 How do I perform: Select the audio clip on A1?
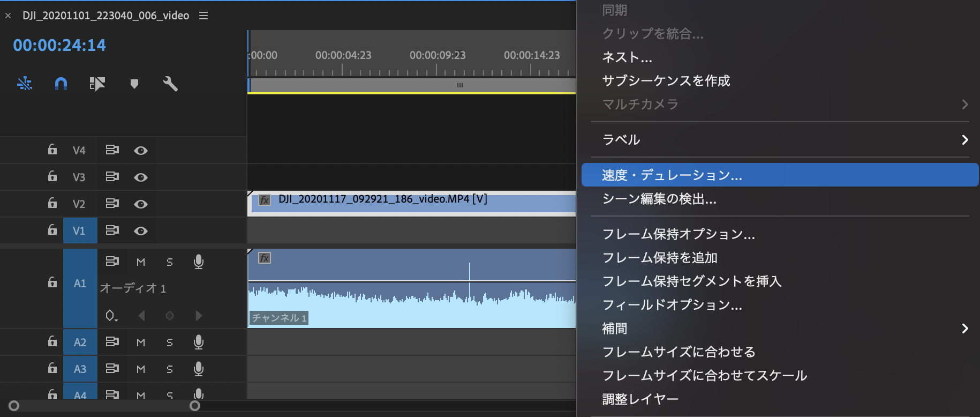pos(411,288)
